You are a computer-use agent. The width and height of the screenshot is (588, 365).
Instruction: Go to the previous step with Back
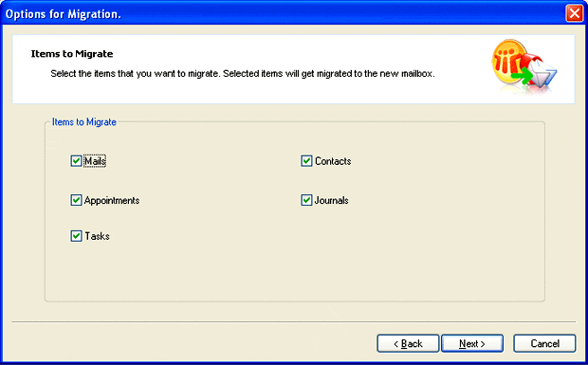coord(408,343)
